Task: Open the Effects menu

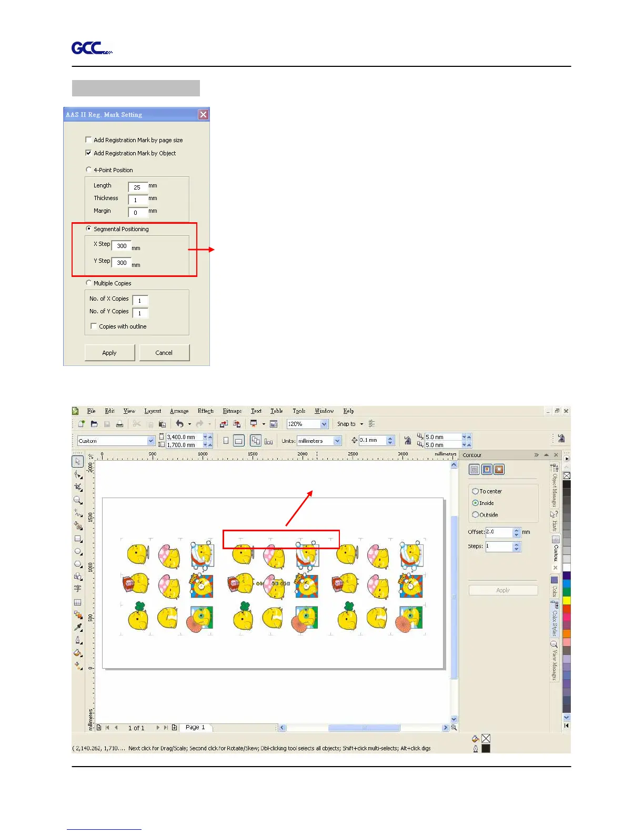Action: 206,411
